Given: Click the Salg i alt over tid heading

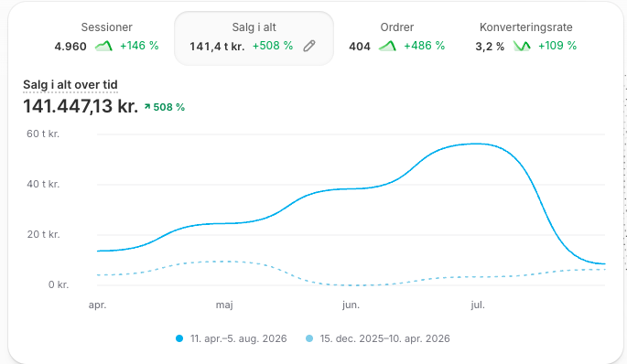Looking at the screenshot, I should click(x=70, y=85).
